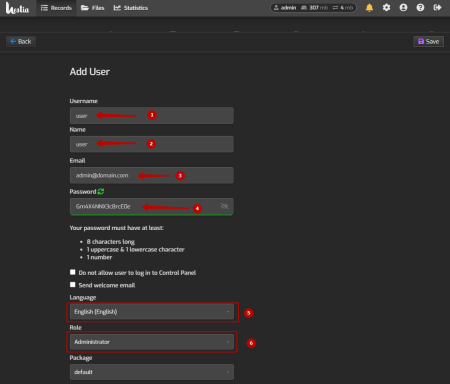Click the log out icon

[x=437, y=8]
